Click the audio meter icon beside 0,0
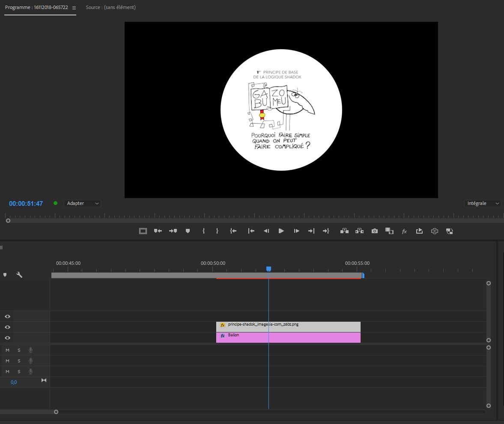Viewport: 504px width, 424px height. (44, 380)
